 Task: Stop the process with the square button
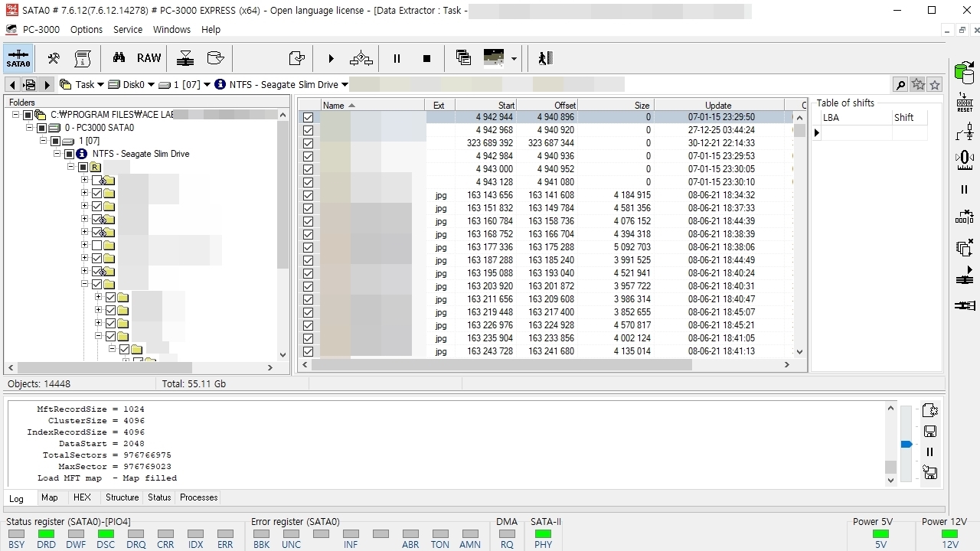(x=426, y=58)
